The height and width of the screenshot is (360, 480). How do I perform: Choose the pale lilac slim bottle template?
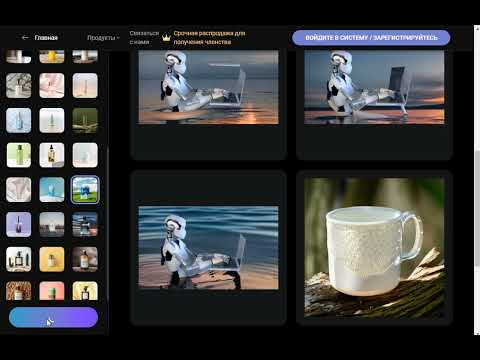(x=85, y=86)
